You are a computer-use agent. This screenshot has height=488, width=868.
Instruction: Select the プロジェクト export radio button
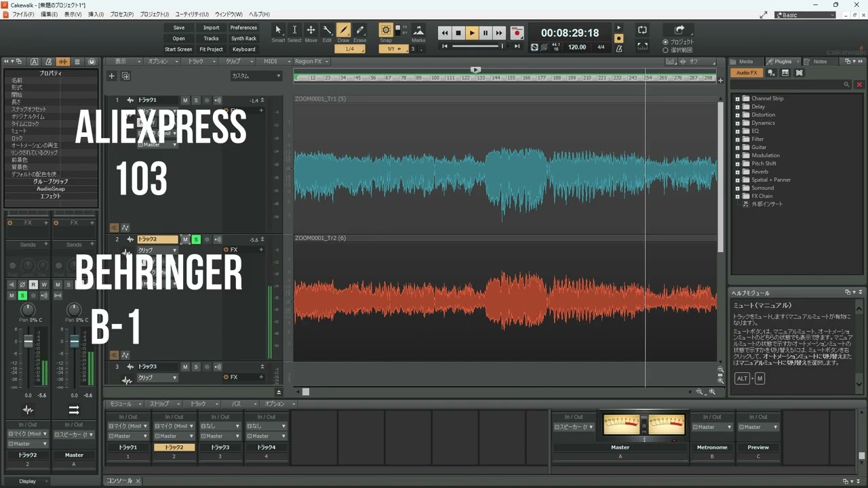click(665, 42)
